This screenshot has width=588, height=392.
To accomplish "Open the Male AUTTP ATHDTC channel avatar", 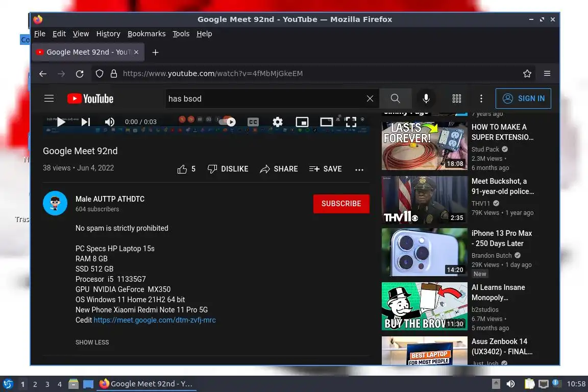I will (x=55, y=203).
